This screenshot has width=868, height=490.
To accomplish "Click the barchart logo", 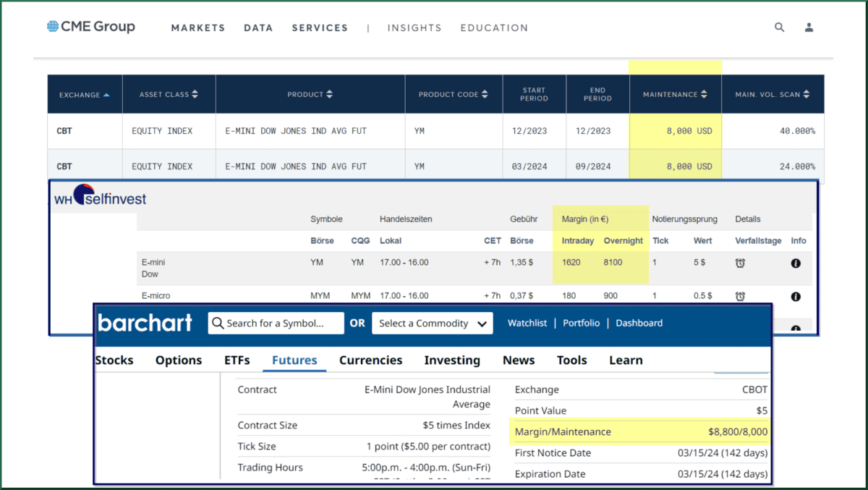I will coord(145,323).
